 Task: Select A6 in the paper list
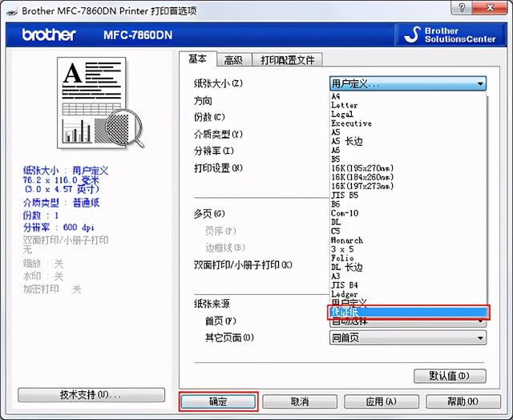(336, 151)
